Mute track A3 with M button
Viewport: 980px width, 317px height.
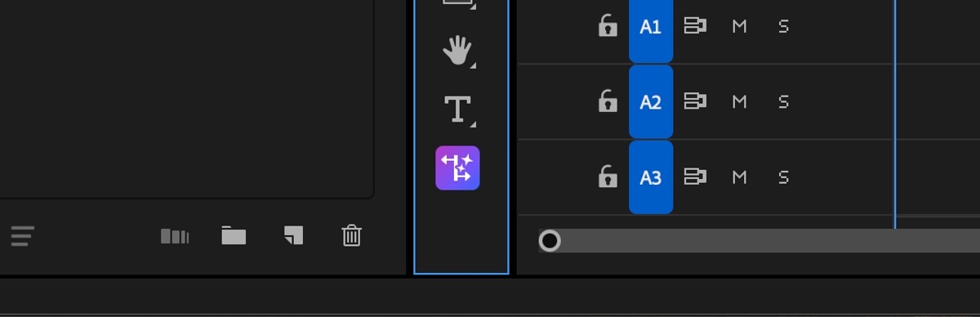pyautogui.click(x=739, y=176)
